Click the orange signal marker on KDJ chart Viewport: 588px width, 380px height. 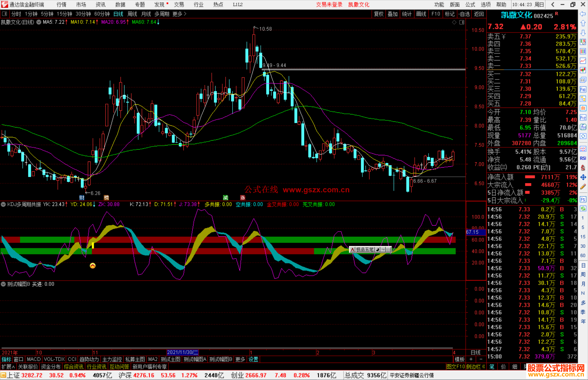(93, 266)
